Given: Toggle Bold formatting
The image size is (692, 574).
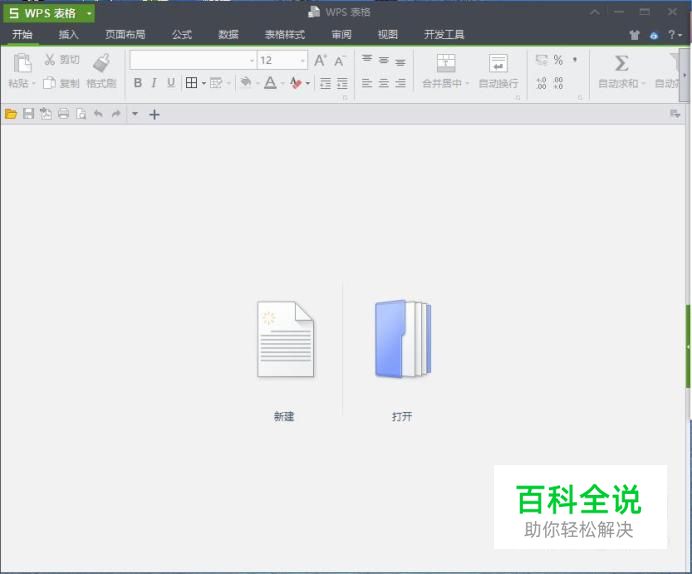Looking at the screenshot, I should (x=138, y=84).
